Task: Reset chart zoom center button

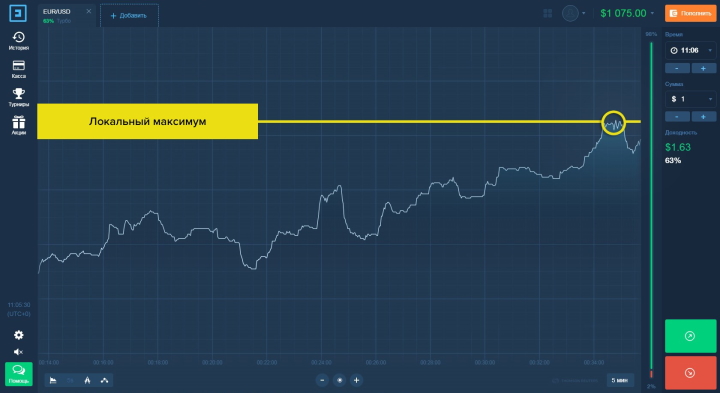Action: point(339,380)
